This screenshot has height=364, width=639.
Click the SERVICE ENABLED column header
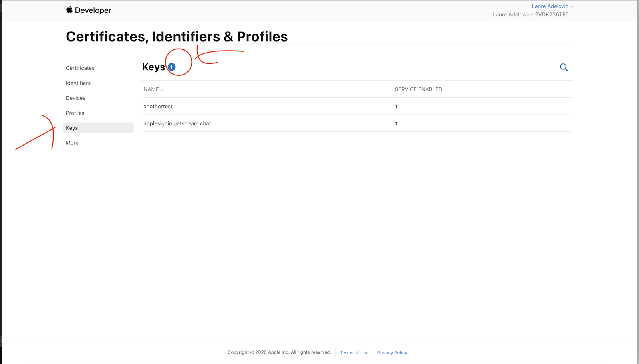click(418, 89)
